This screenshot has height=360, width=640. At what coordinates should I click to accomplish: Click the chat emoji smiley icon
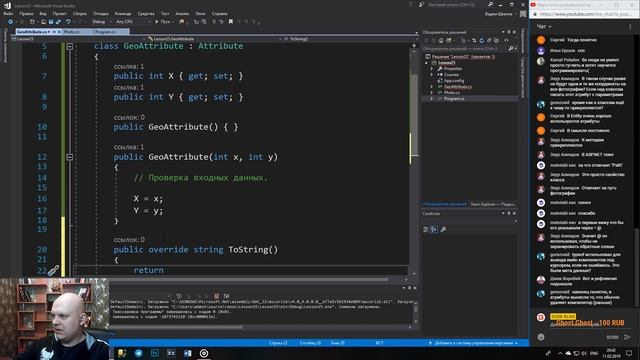point(541,337)
